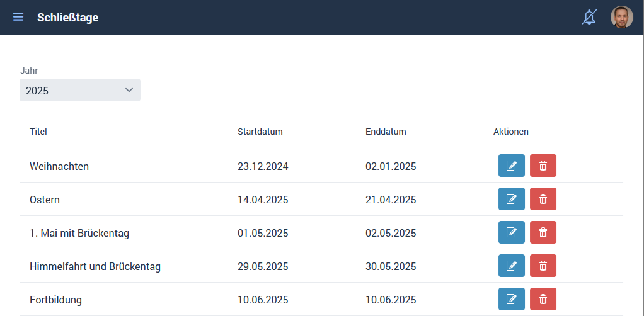
Task: Delete the Fortbildung entry
Action: pyautogui.click(x=543, y=300)
